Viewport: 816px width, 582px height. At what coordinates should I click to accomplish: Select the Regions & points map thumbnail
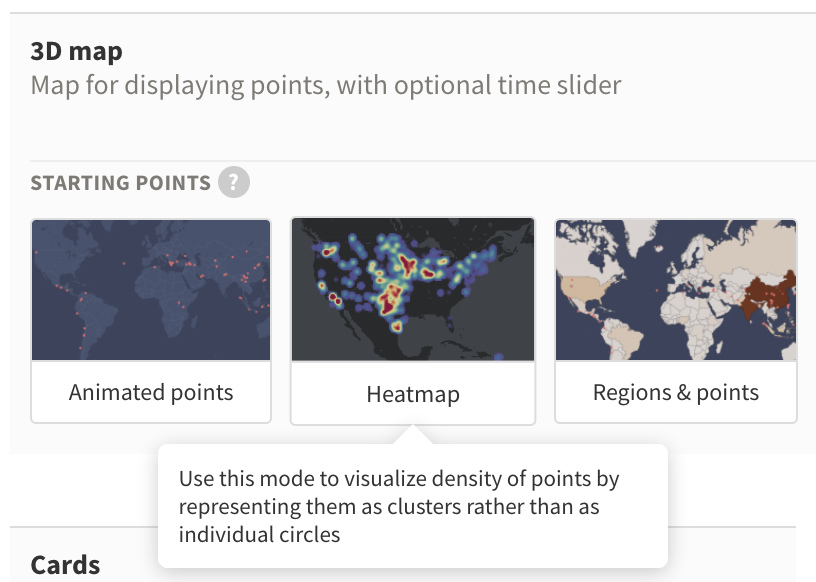tap(676, 289)
